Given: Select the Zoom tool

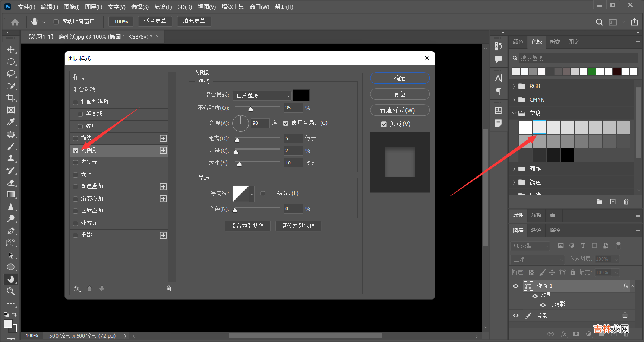Looking at the screenshot, I should [x=11, y=291].
